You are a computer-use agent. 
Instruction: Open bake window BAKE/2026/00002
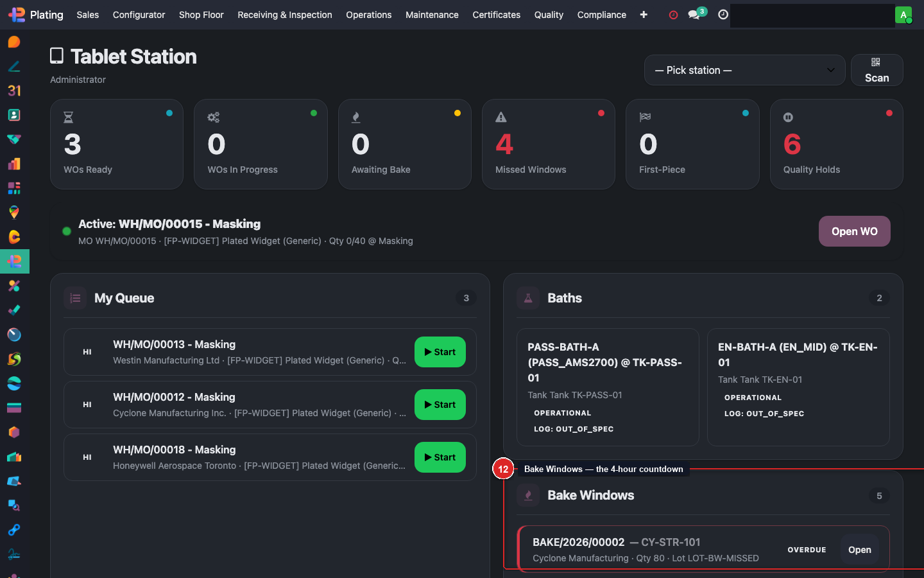[859, 550]
